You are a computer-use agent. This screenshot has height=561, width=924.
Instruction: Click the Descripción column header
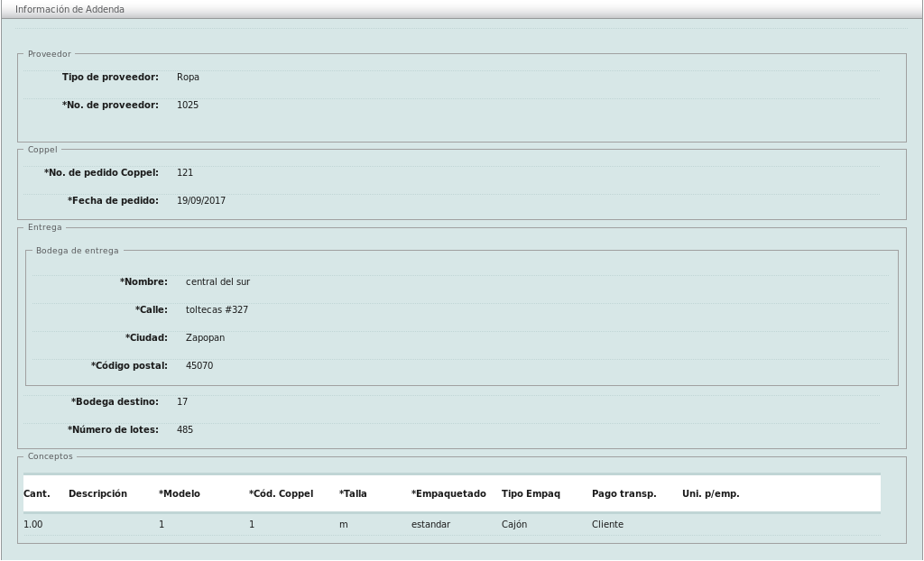coord(97,494)
